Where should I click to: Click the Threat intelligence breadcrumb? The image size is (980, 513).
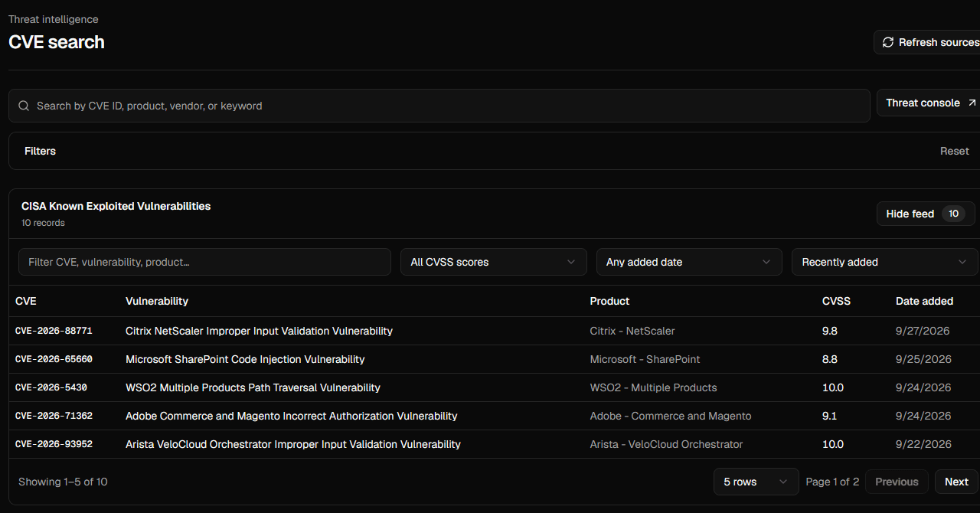pyautogui.click(x=54, y=19)
